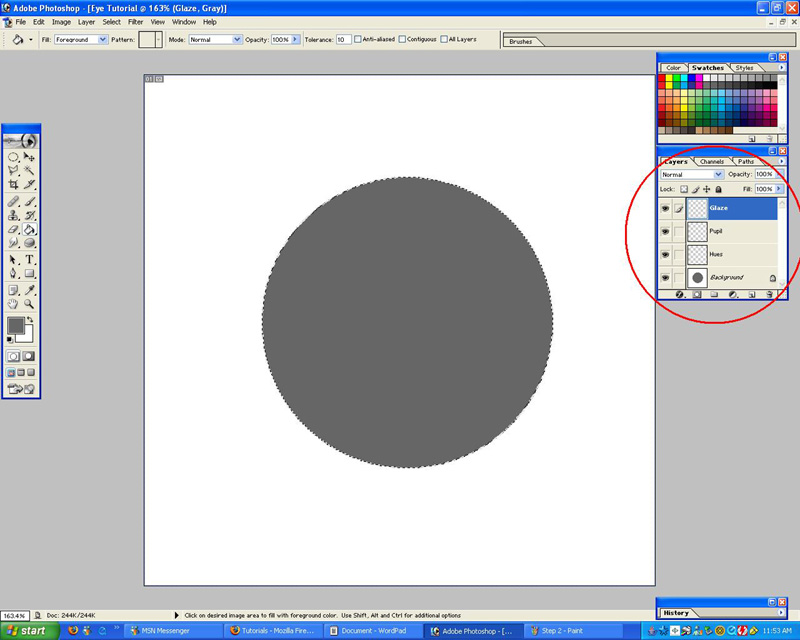Switch to the Channels tab

point(712,161)
